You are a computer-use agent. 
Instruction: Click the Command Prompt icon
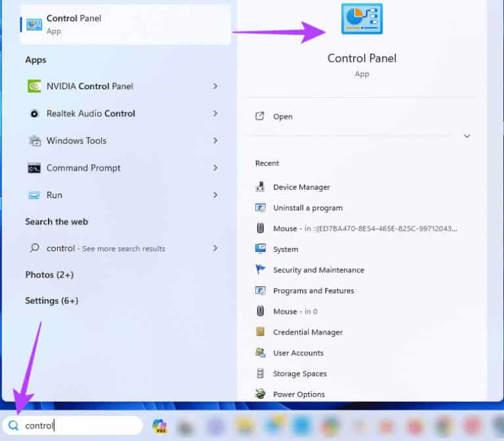point(34,168)
